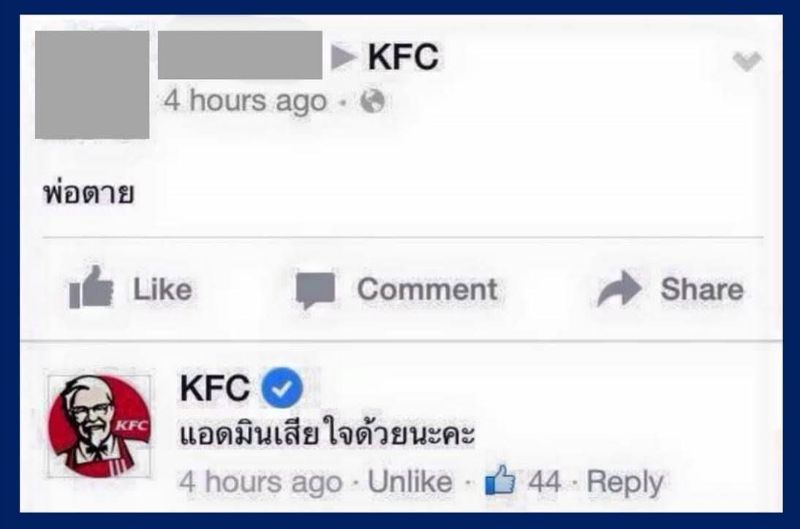The image size is (800, 529).
Task: Unlike the KFC comment
Action: (410, 482)
